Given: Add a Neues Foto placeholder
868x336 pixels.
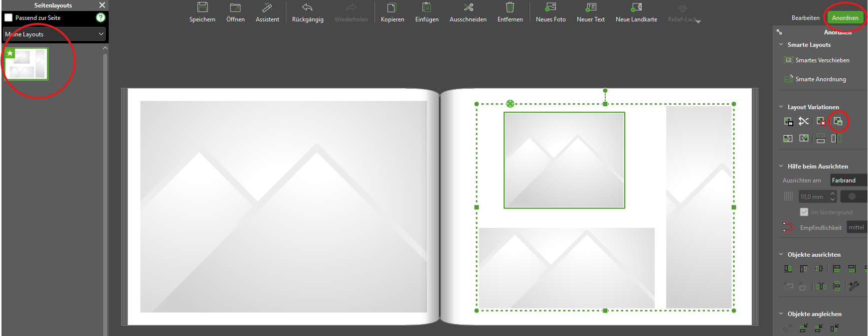Looking at the screenshot, I should tap(550, 7).
